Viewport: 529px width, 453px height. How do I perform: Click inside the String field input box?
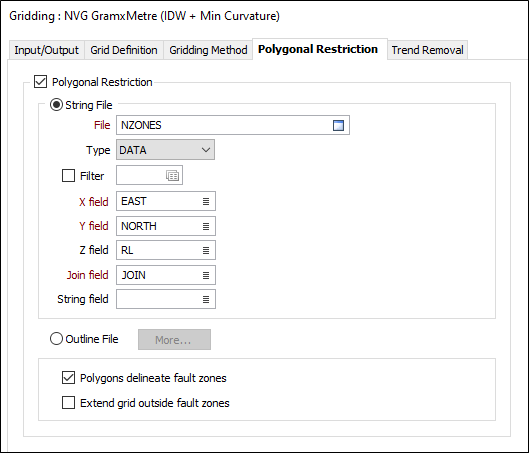point(159,299)
